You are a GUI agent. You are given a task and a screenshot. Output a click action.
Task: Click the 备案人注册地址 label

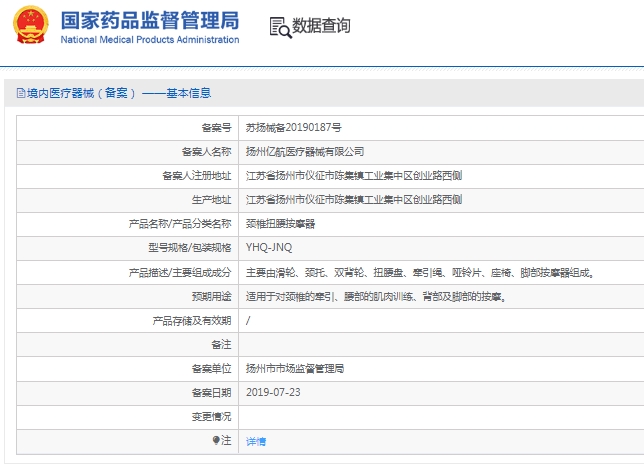tap(197, 176)
